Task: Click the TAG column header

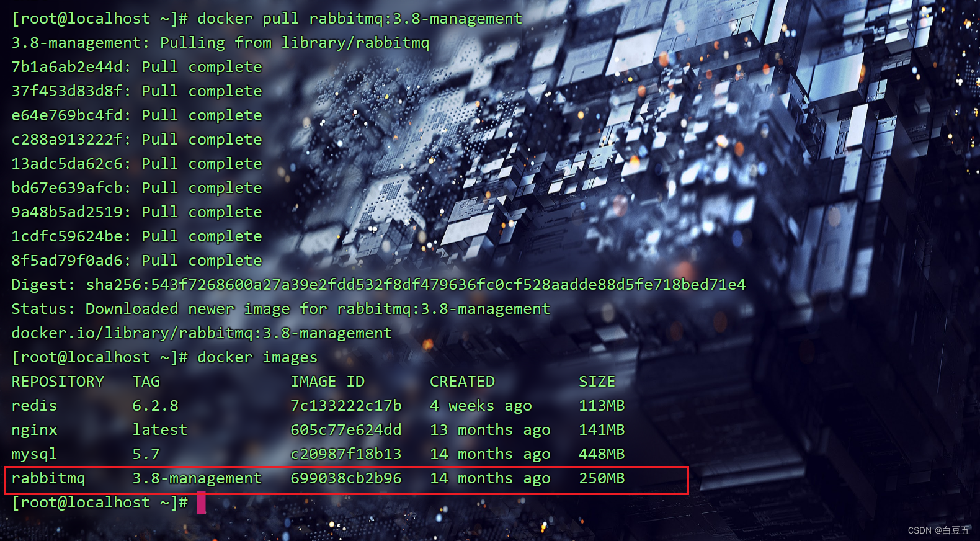Action: coord(146,382)
